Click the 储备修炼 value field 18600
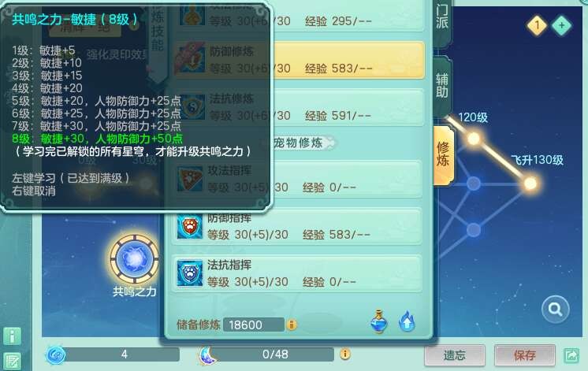 pyautogui.click(x=254, y=325)
